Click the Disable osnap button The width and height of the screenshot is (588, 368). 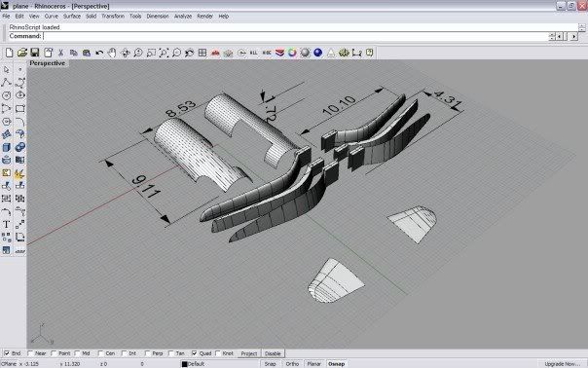click(x=273, y=353)
